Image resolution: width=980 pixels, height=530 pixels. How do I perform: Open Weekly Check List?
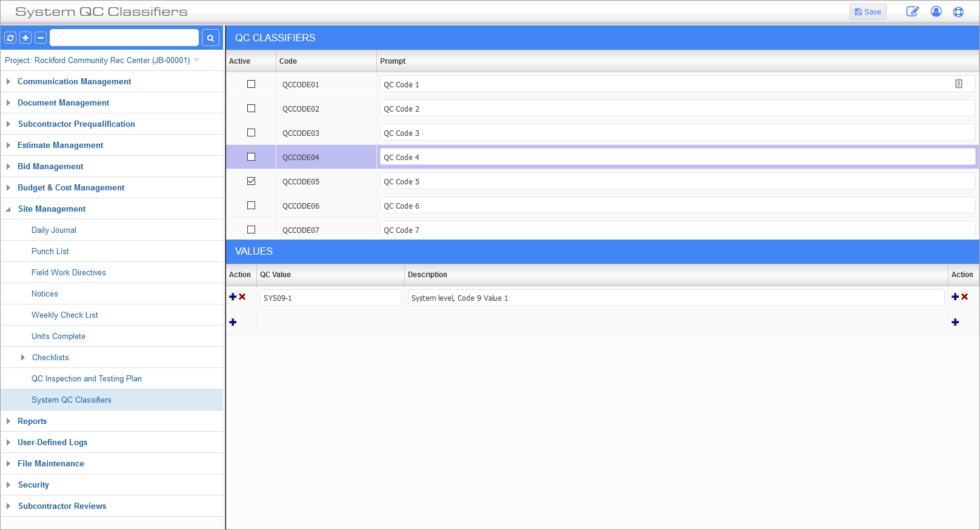point(65,315)
